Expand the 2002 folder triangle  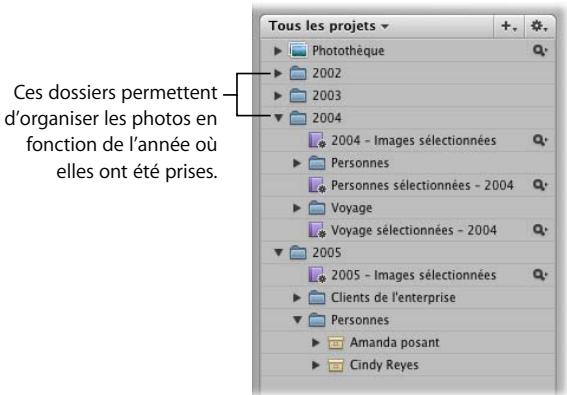tap(278, 73)
